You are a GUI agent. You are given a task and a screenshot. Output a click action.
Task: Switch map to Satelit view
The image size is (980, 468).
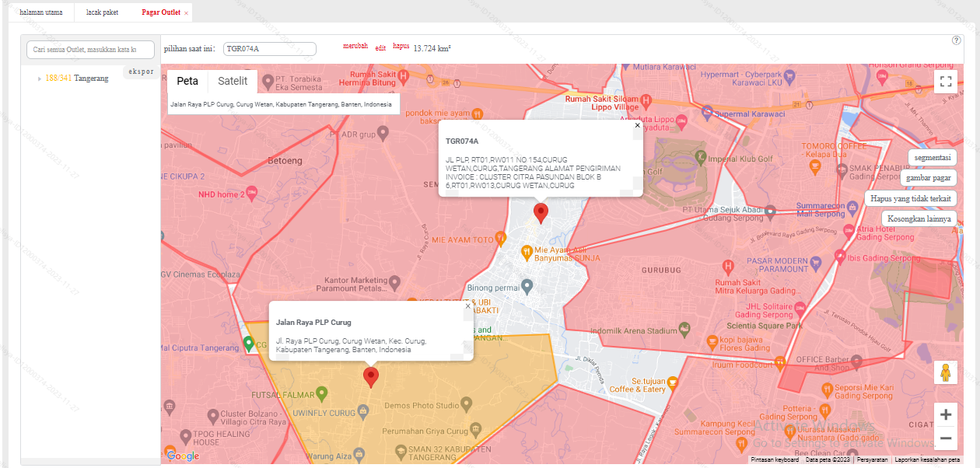click(x=233, y=81)
